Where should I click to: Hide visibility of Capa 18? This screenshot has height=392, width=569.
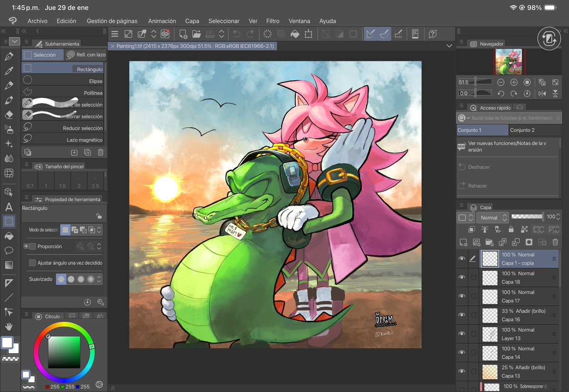point(461,277)
